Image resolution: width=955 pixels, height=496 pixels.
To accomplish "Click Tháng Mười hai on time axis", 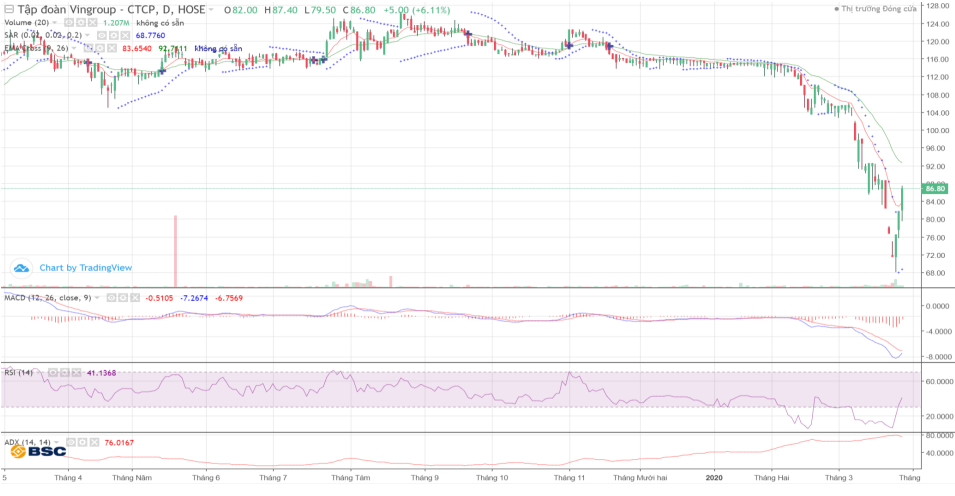I will point(640,478).
